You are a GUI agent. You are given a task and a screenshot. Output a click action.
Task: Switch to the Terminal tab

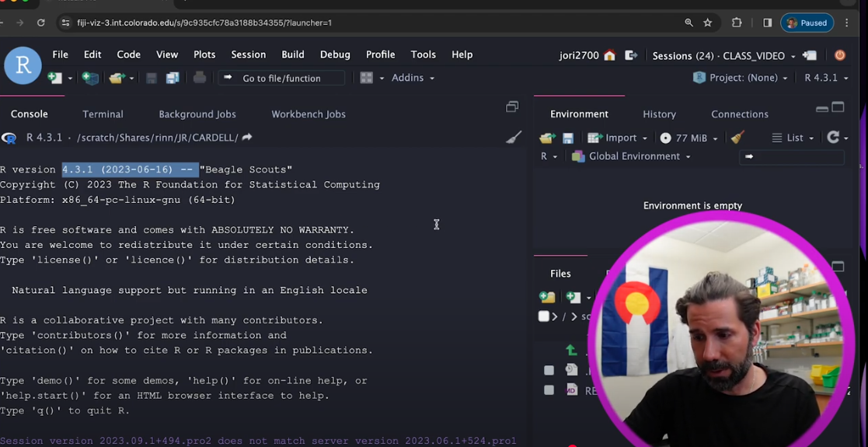coord(103,114)
